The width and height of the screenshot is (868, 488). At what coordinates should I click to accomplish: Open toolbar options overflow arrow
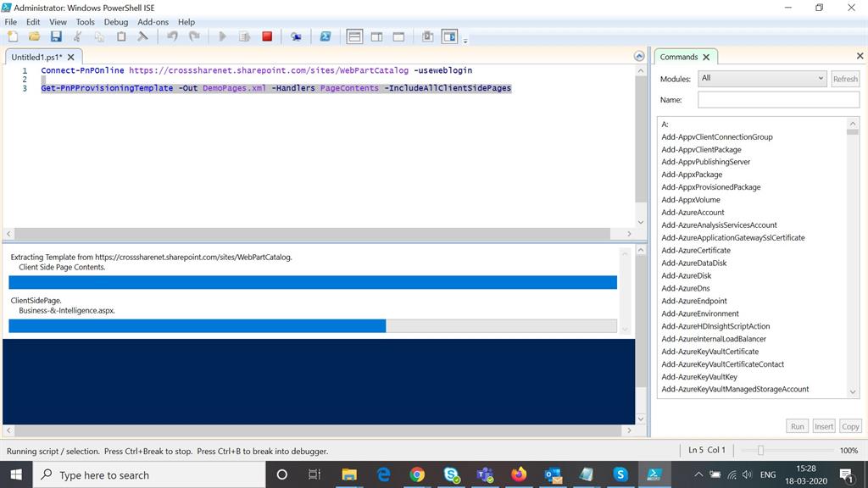click(x=465, y=41)
